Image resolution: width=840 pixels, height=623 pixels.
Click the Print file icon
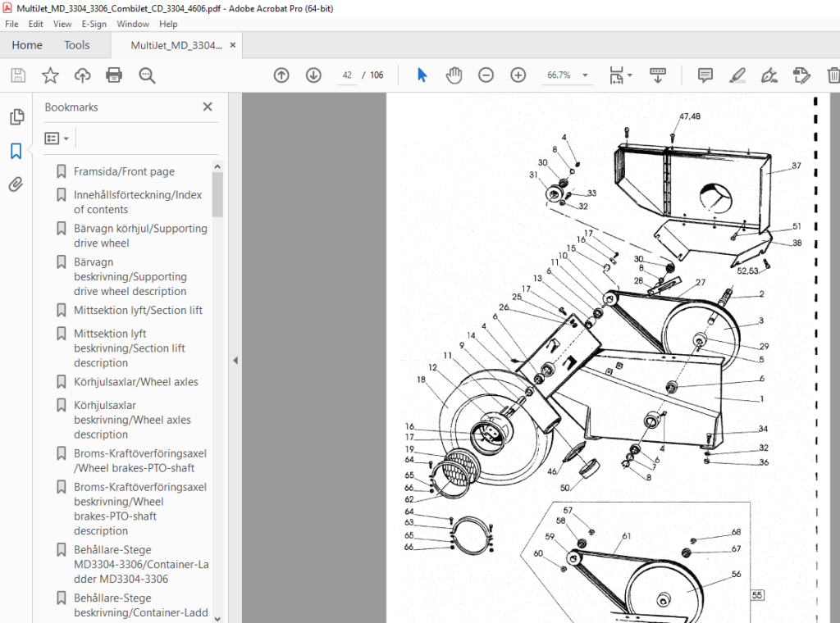coord(114,75)
